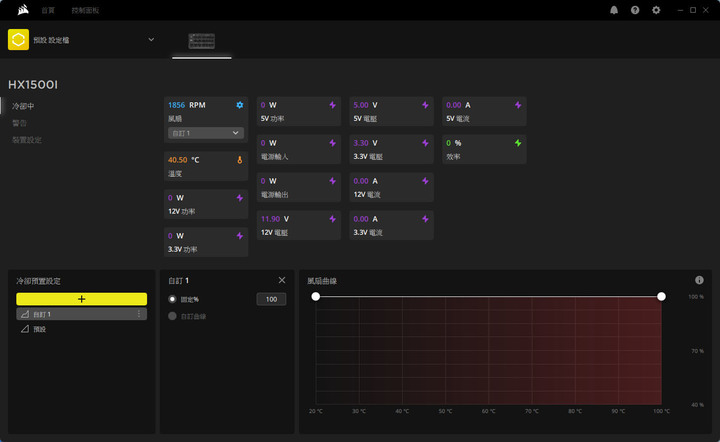
Task: Open the three-dot menu on 自訂 1 preset
Action: tap(139, 314)
